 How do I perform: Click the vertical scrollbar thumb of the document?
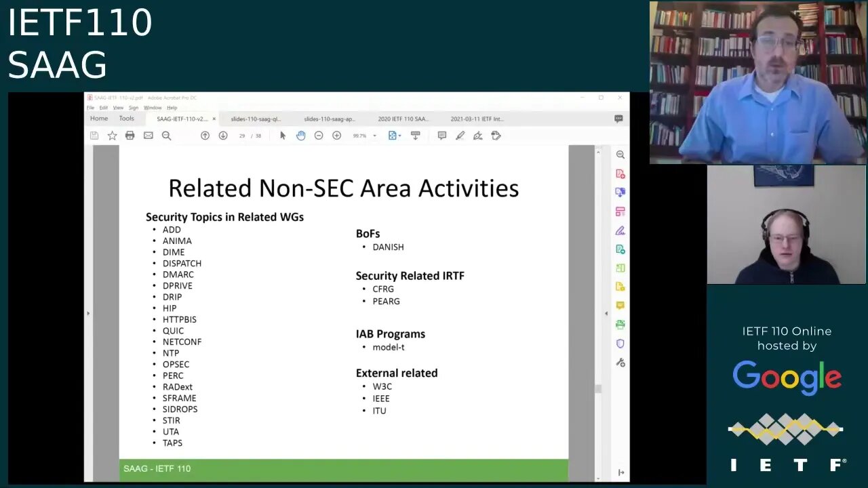[597, 389]
